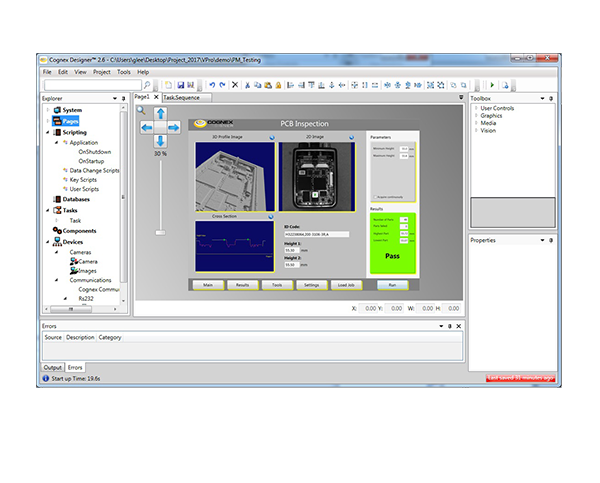
Task: Expand the System node in Explorer
Action: tap(48, 110)
